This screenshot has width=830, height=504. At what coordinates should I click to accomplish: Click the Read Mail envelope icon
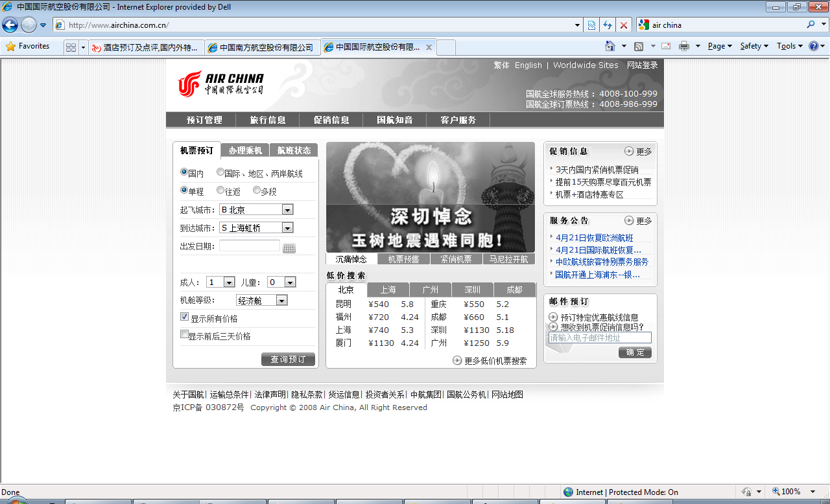[666, 46]
